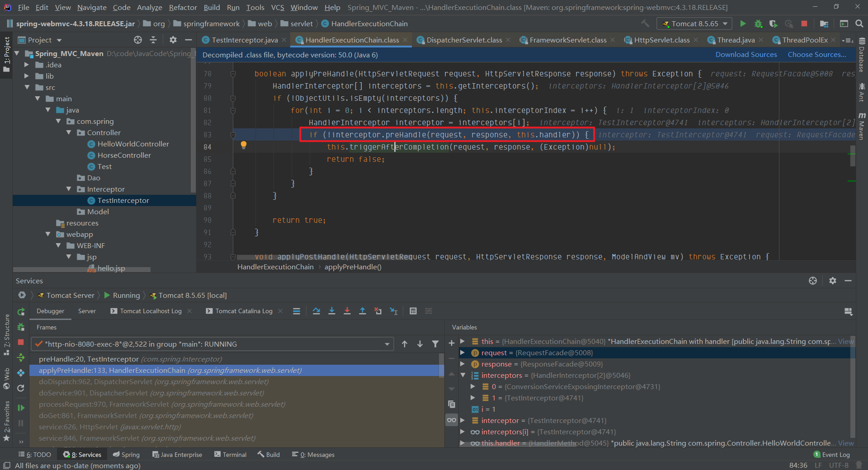Open the Evaluate Expression calculator icon
Viewport: 868px width, 470px height.
point(413,311)
